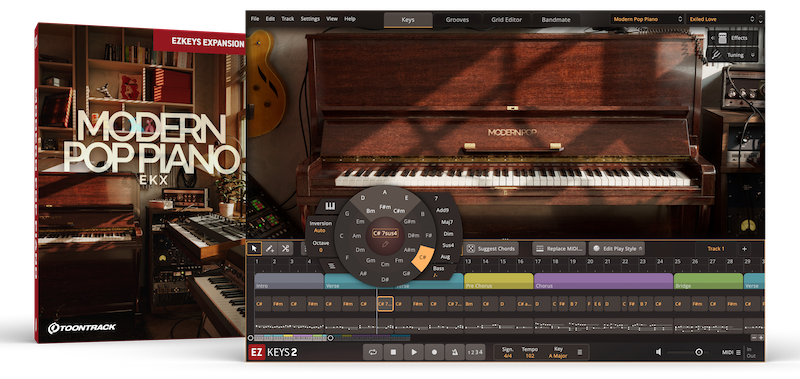Image resolution: width=800 pixels, height=379 pixels.
Task: Mute with the speaker icon
Action: 659,352
